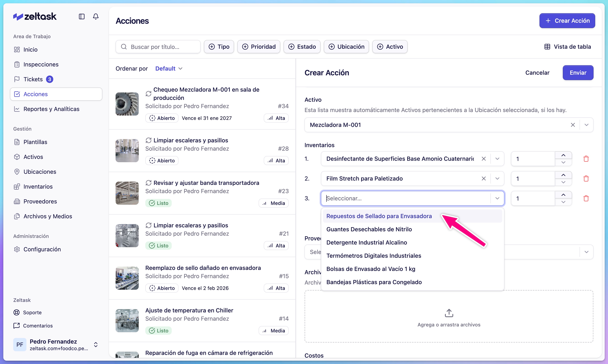The image size is (608, 364).
Task: Toggle the sidebar collapse icon
Action: pyautogui.click(x=82, y=17)
